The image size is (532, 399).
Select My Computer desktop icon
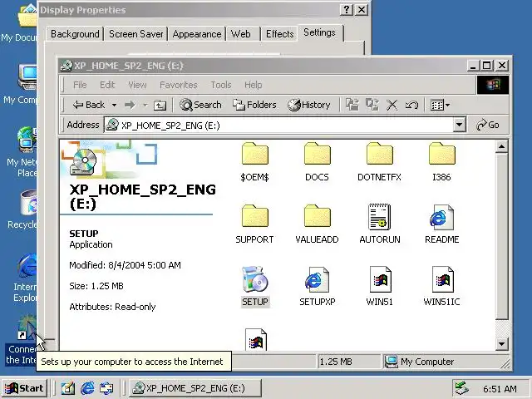[x=20, y=85]
